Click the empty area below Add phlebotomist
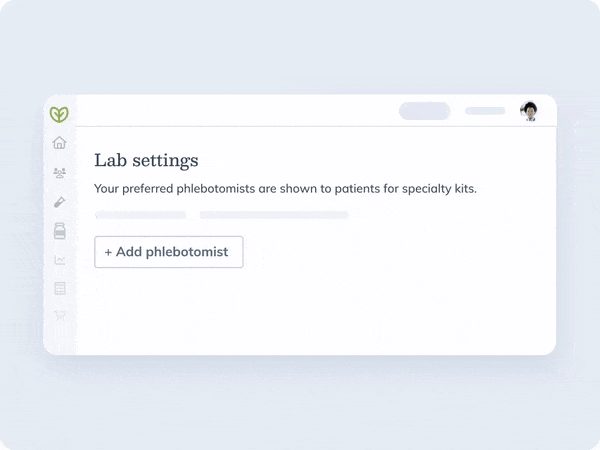600x450 pixels. 316,310
